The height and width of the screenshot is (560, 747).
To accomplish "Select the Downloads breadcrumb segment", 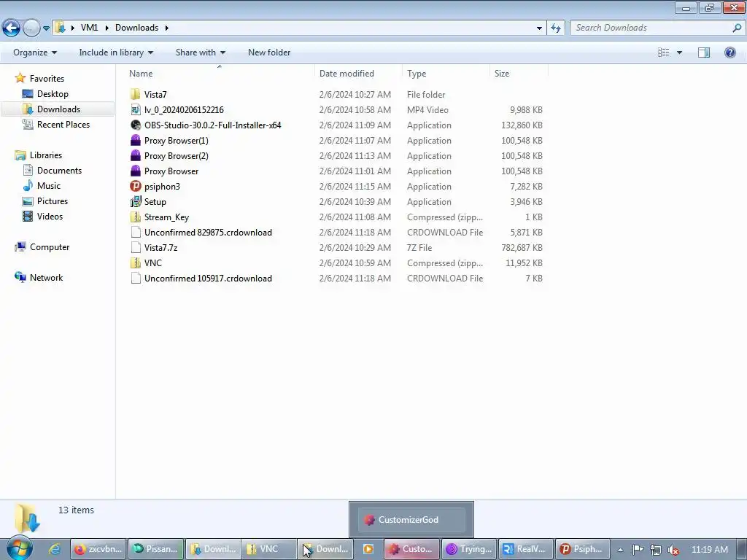I will coord(136,28).
